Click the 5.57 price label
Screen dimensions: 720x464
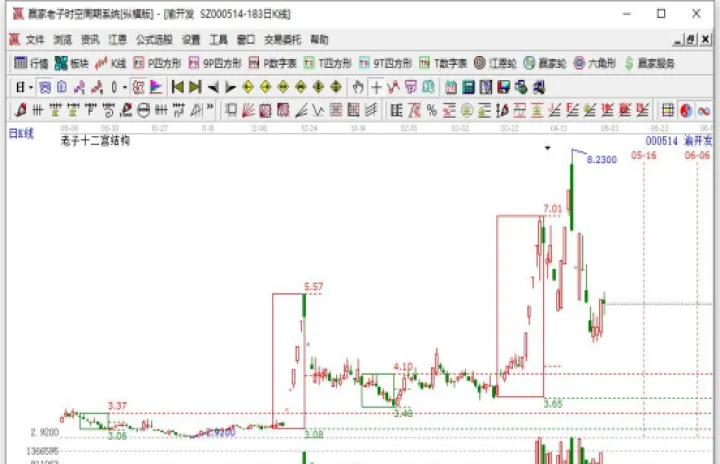point(314,287)
